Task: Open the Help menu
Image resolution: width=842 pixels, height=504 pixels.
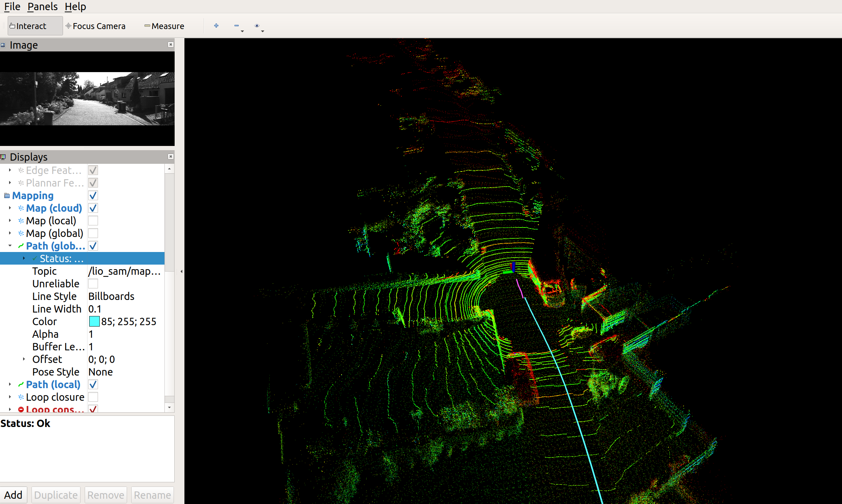Action: click(x=75, y=6)
